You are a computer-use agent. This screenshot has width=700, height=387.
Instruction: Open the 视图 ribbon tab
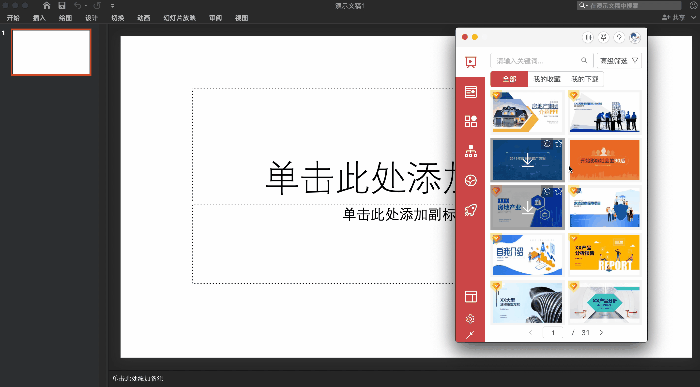242,18
